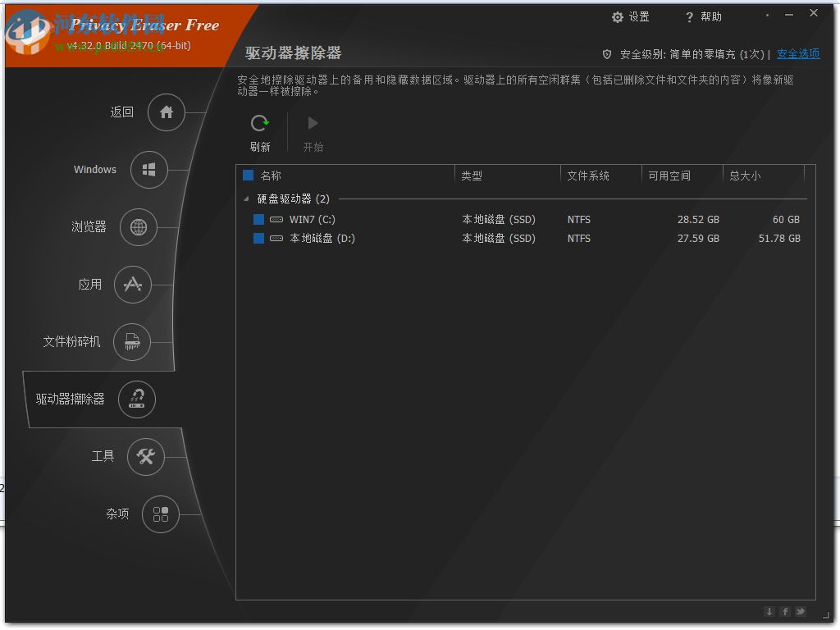The width and height of the screenshot is (840, 630).
Task: Click the 驱动器擦除器 drive wiper icon
Action: [x=136, y=399]
